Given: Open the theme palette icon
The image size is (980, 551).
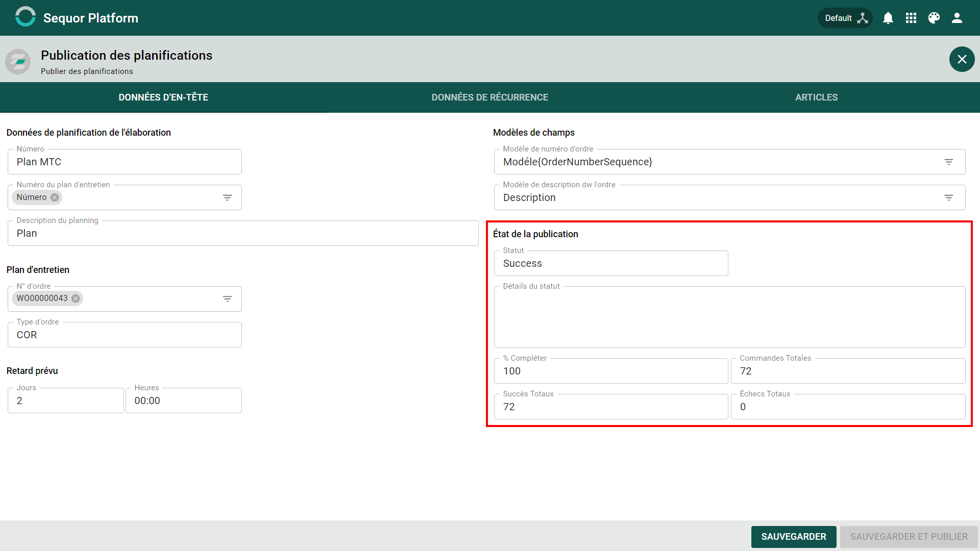Looking at the screenshot, I should [x=934, y=18].
